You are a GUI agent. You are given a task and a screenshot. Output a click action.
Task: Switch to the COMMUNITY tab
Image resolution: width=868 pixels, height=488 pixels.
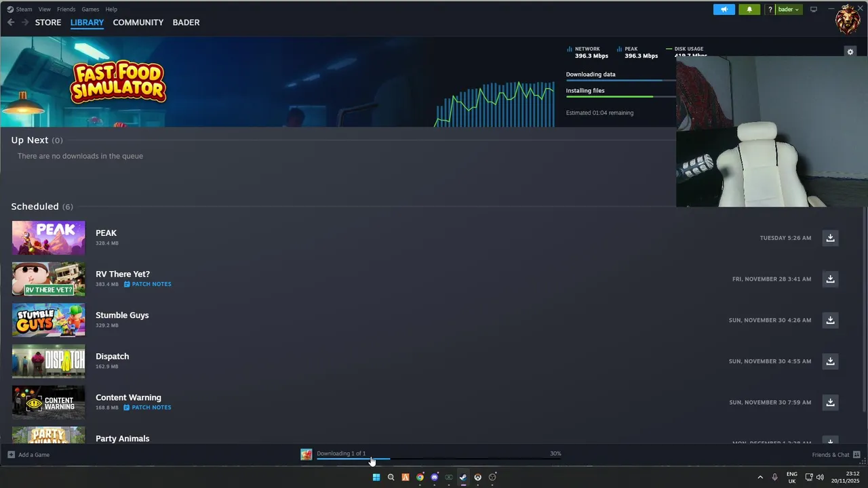coord(138,22)
